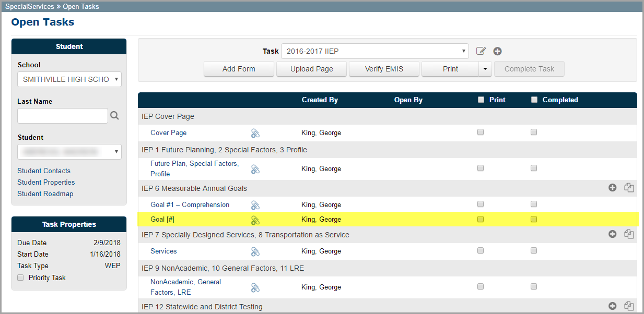Click SpecialServices in the breadcrumb
644x314 pixels.
30,7
